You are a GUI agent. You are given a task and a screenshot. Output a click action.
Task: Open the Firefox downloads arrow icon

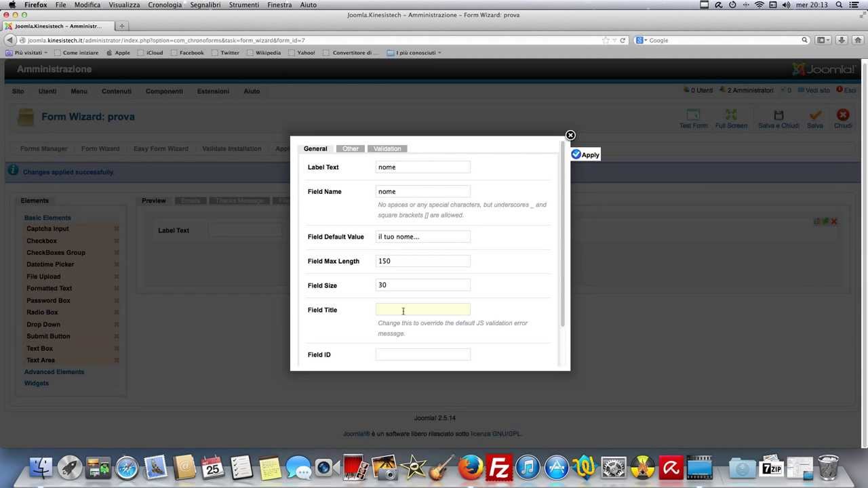(842, 40)
